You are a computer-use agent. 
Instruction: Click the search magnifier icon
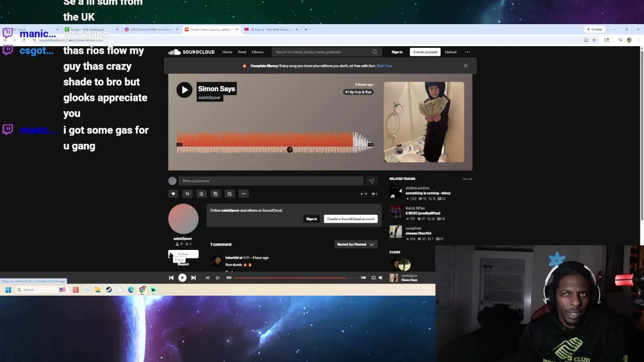point(375,52)
